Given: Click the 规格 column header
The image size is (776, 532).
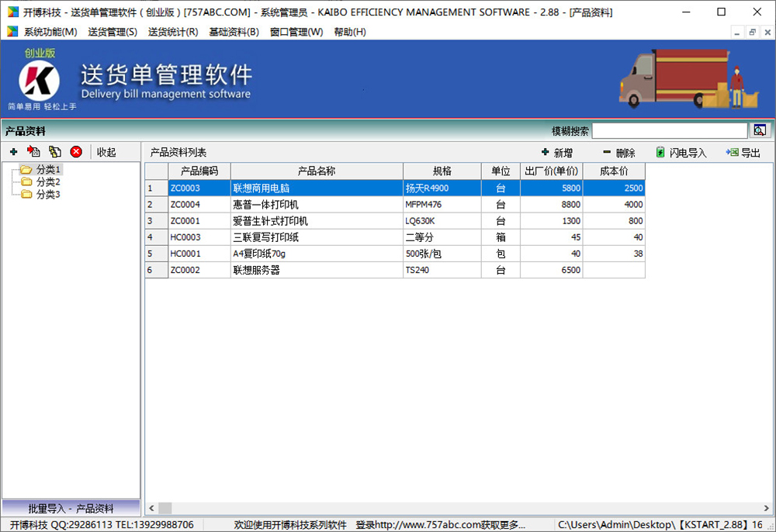Looking at the screenshot, I should pos(442,171).
